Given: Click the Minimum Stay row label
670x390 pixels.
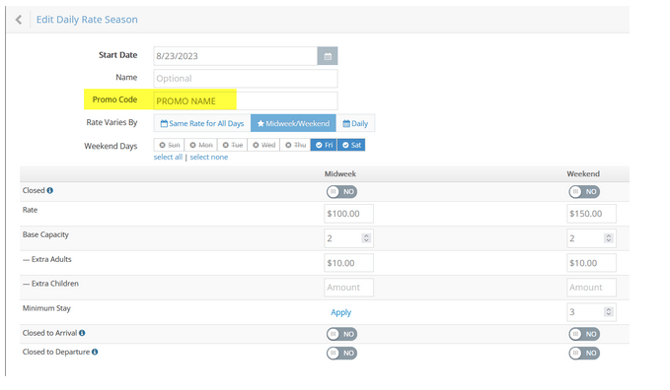Looking at the screenshot, I should click(47, 308).
